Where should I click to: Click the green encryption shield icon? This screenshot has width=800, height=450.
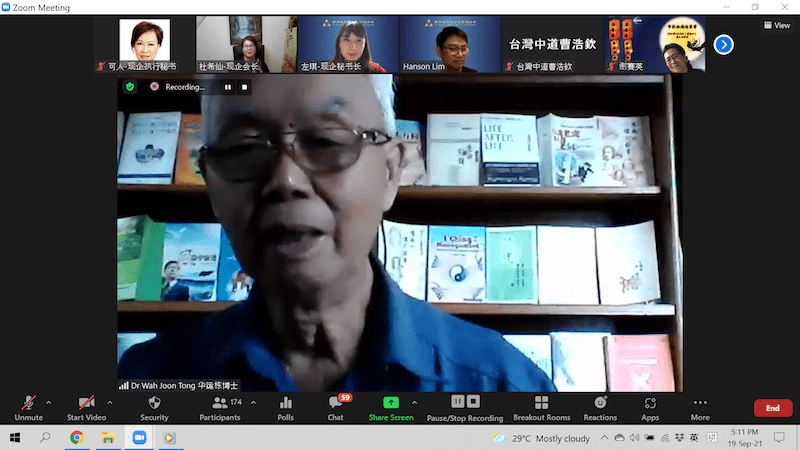coord(130,87)
